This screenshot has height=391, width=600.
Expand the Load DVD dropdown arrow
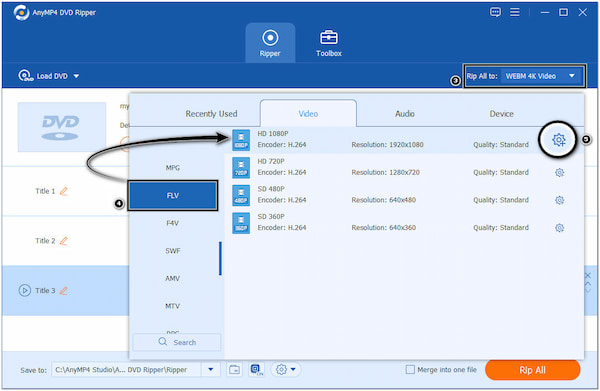coord(76,76)
